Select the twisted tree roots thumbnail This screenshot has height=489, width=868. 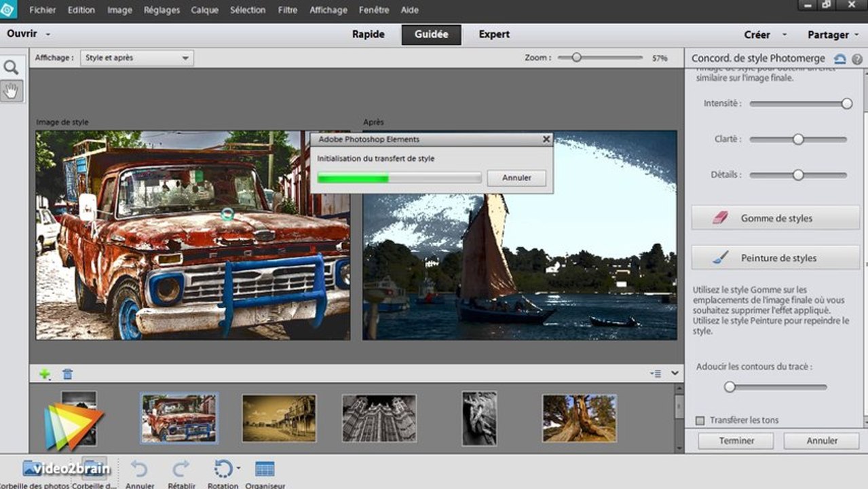click(x=579, y=418)
